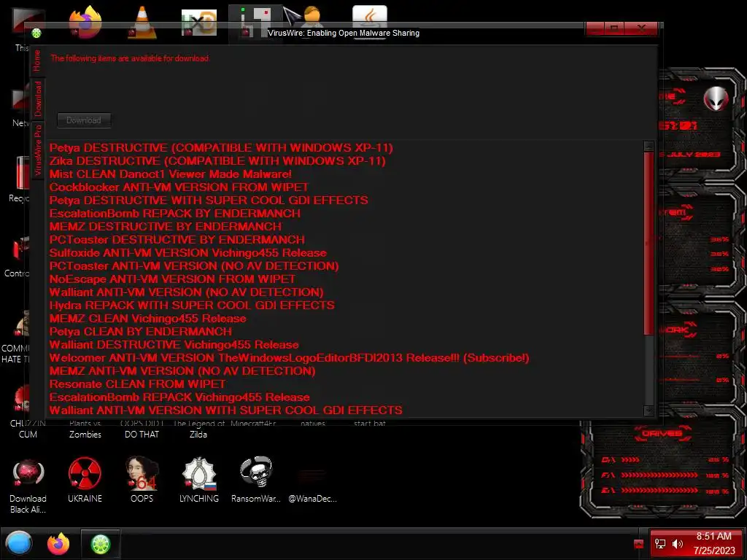Click the alien head logo on widget
Image resolution: width=747 pixels, height=560 pixels.
tap(716, 99)
